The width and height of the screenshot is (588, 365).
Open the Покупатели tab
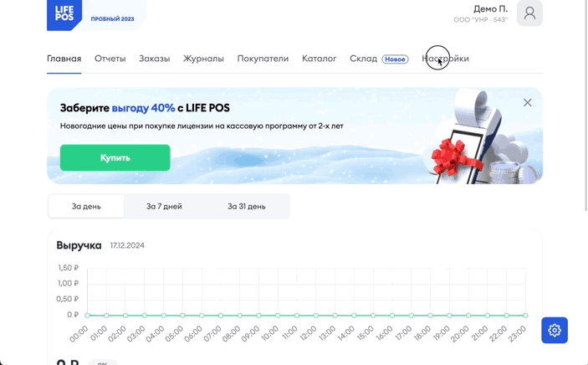pyautogui.click(x=263, y=59)
